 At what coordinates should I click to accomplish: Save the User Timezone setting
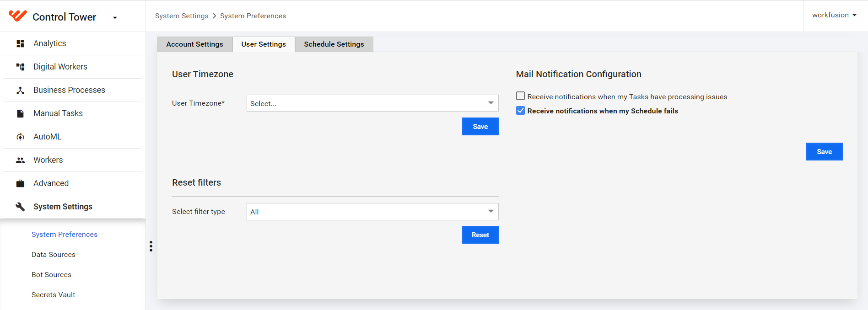480,127
